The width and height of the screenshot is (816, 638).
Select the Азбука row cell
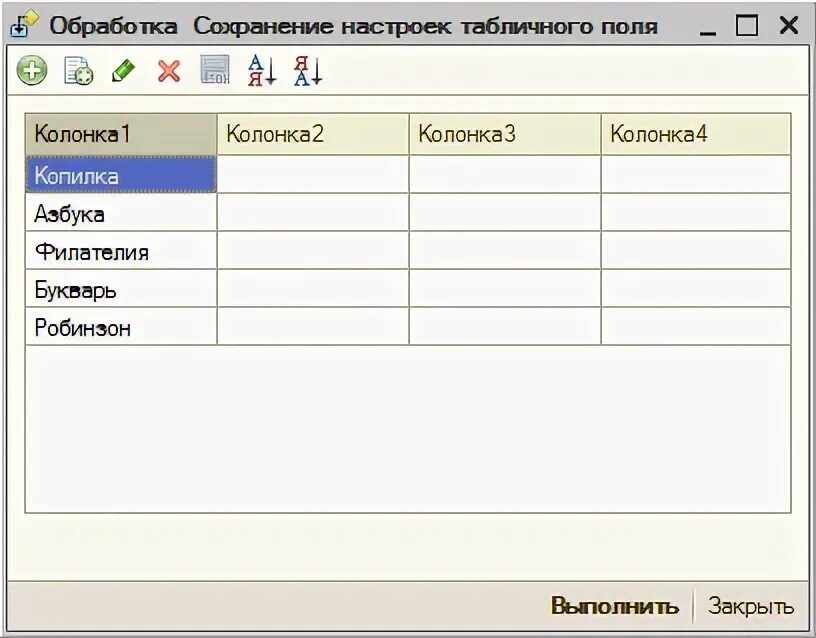click(121, 212)
